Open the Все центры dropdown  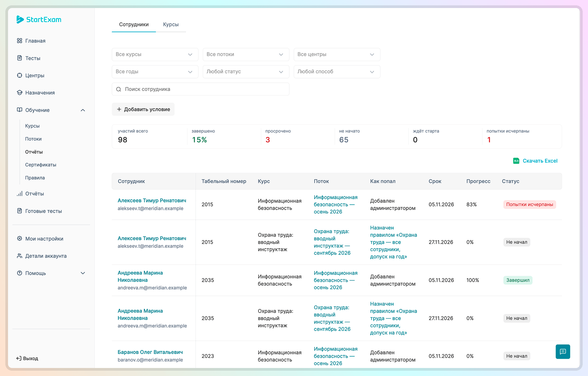[337, 54]
